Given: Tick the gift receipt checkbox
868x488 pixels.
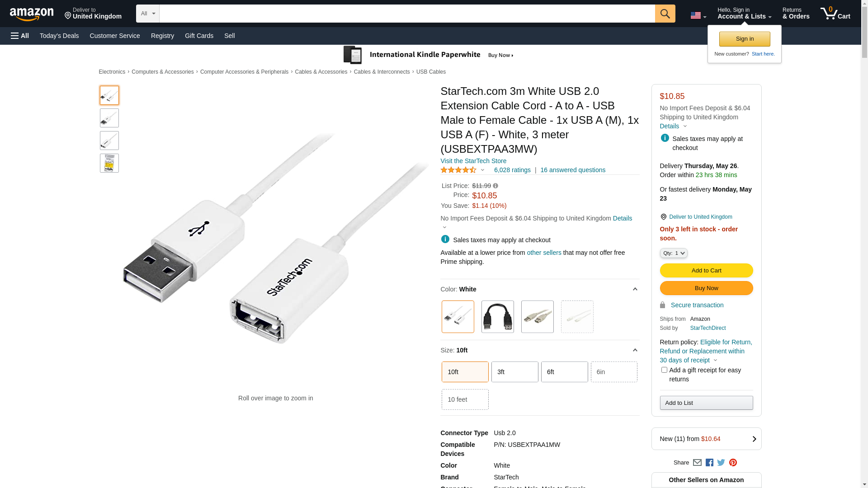Looking at the screenshot, I should click(x=664, y=370).
